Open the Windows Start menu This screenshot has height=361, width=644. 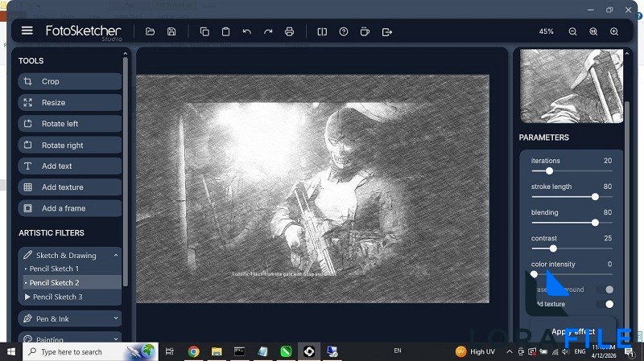click(11, 351)
